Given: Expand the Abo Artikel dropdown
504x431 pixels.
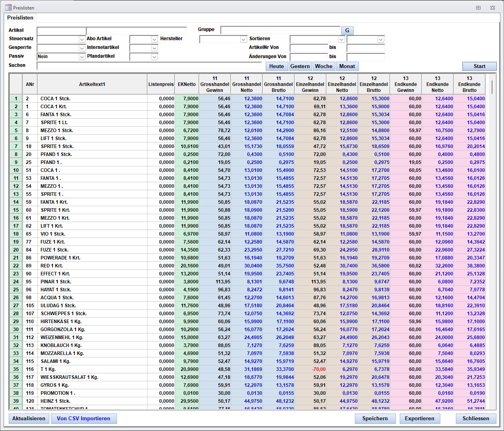Looking at the screenshot, I should [x=154, y=39].
